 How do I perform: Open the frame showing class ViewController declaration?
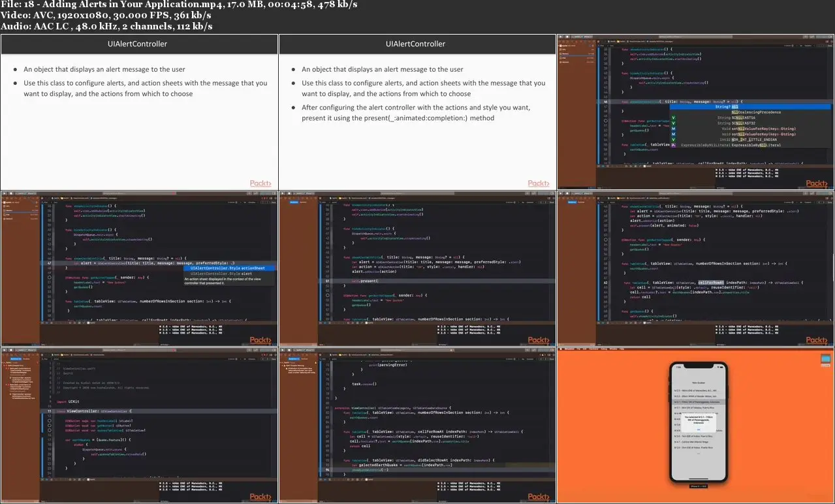click(139, 425)
